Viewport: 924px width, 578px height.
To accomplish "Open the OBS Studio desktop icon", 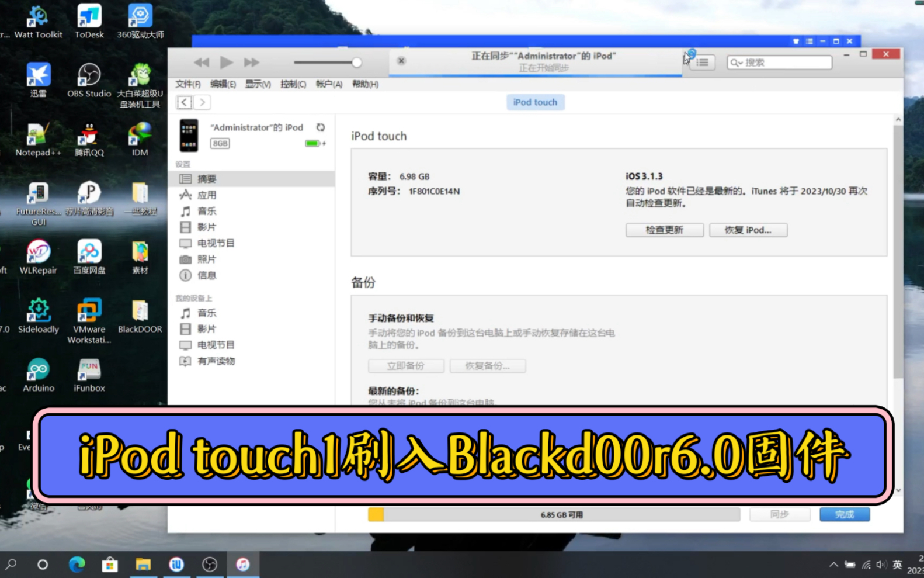I will click(89, 80).
